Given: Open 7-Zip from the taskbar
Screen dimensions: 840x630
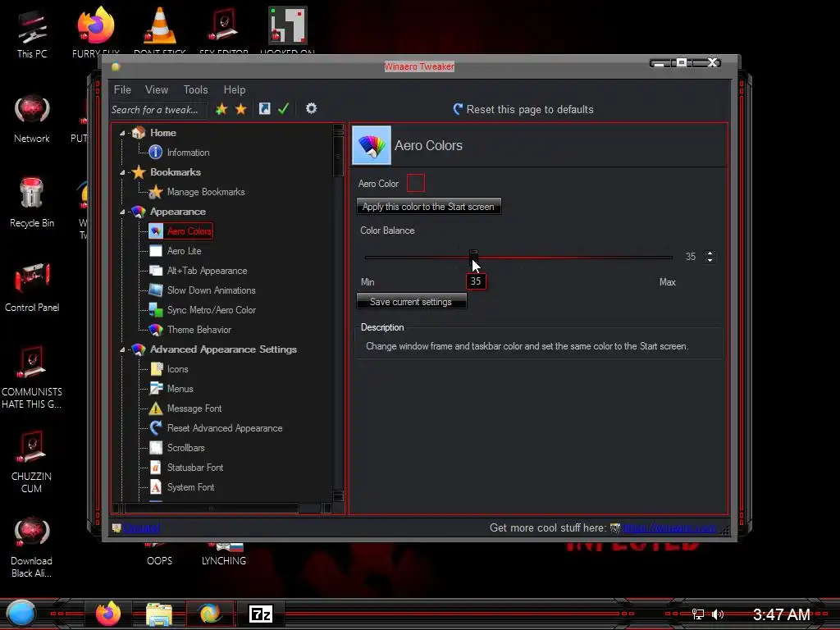Looking at the screenshot, I should (x=262, y=614).
